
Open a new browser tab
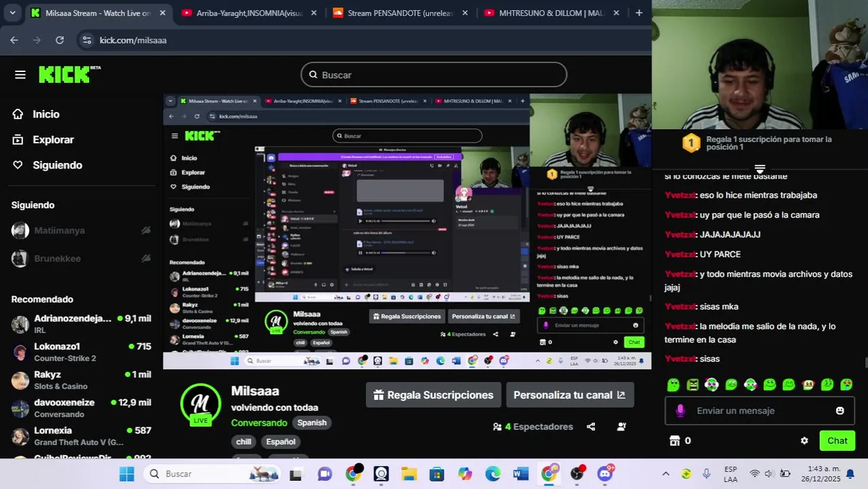click(638, 13)
